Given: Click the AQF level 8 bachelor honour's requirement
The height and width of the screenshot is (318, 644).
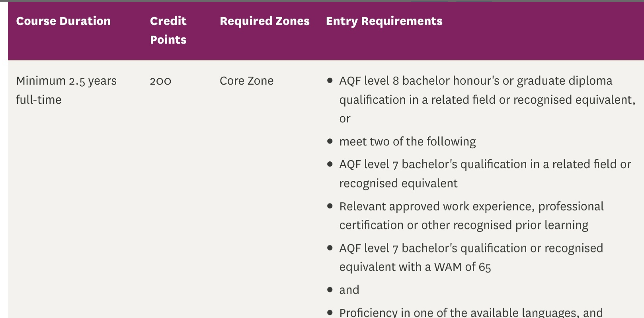Looking at the screenshot, I should pos(475,81).
